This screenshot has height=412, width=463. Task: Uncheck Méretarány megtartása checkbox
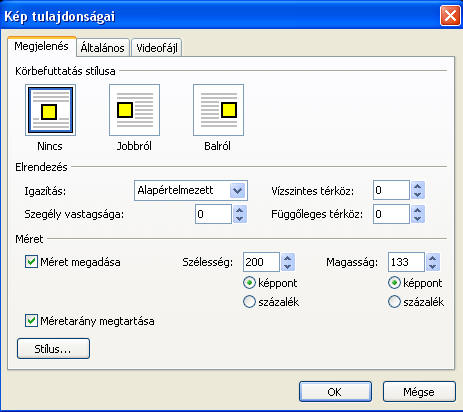[31, 321]
